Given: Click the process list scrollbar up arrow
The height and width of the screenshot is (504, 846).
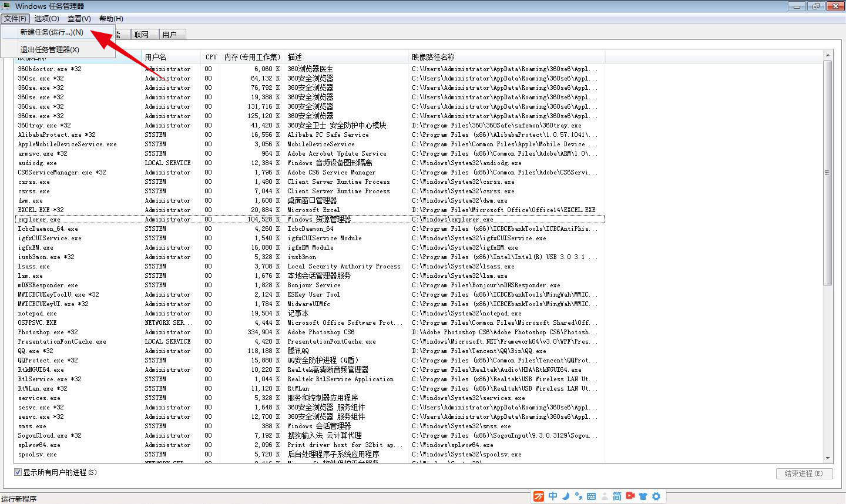Looking at the screenshot, I should coord(828,55).
